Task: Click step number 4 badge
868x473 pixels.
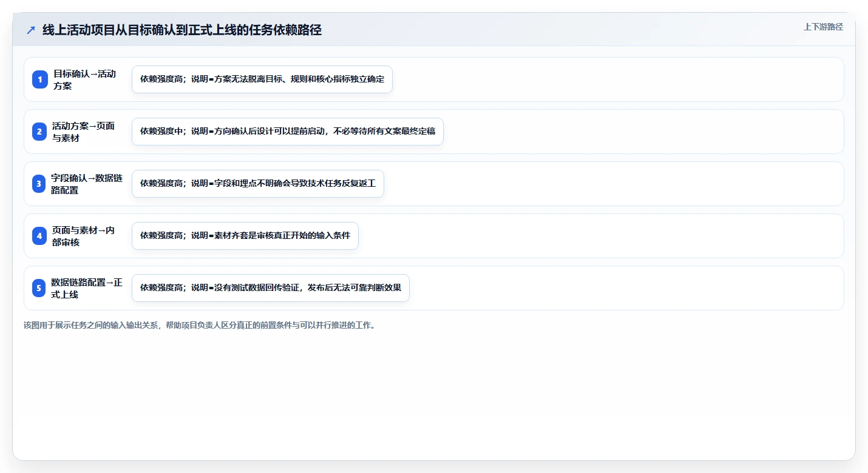Action: [x=39, y=236]
